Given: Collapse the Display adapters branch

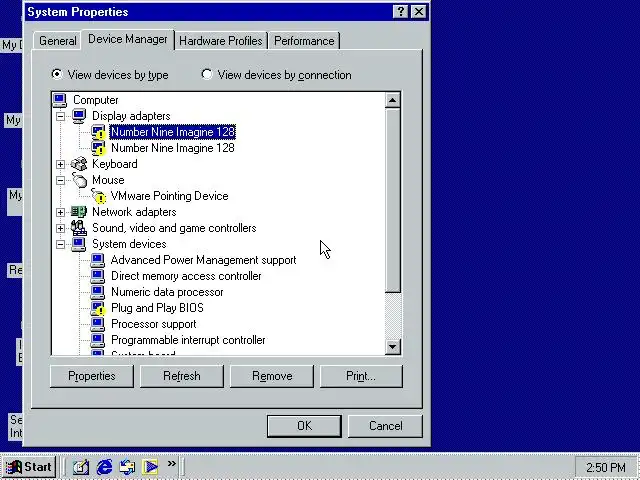Looking at the screenshot, I should click(x=60, y=116).
